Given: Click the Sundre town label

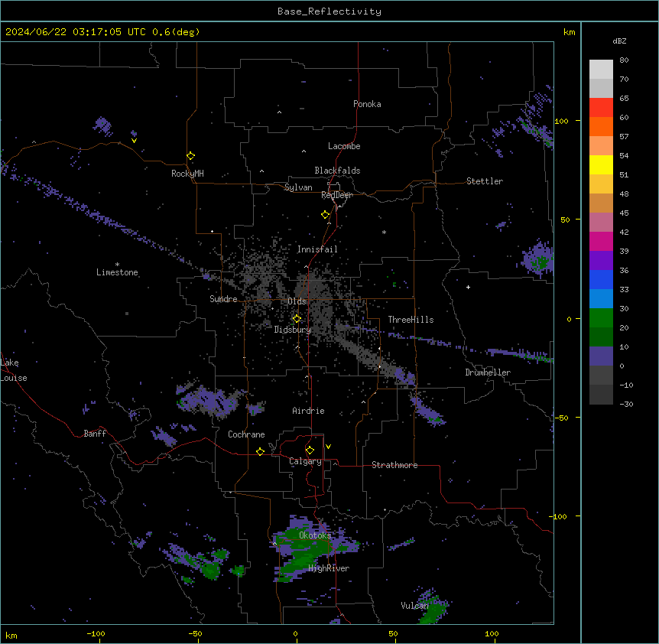Looking at the screenshot, I should [x=223, y=299].
